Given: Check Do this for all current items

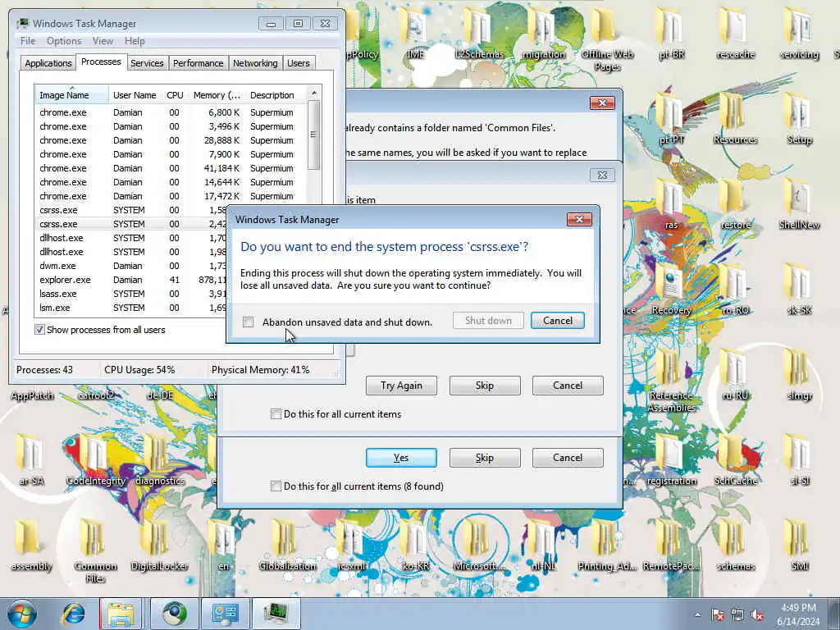Looking at the screenshot, I should (276, 413).
